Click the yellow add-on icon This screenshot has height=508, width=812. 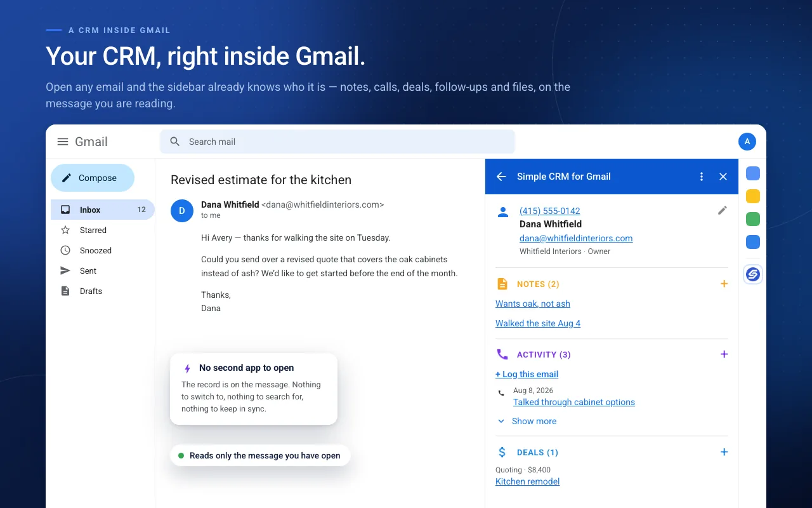(x=753, y=196)
